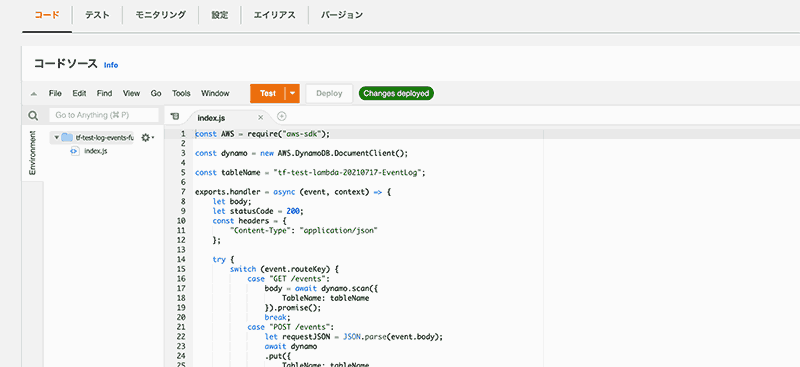This screenshot has width=800, height=367.
Task: Toggle the Environment side panel
Action: [33, 153]
